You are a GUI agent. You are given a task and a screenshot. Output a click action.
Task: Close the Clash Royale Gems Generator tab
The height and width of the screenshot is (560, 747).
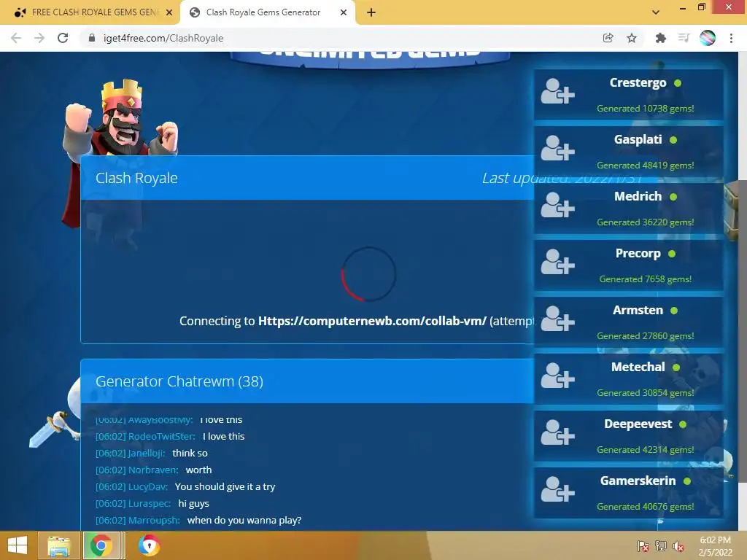(x=344, y=12)
